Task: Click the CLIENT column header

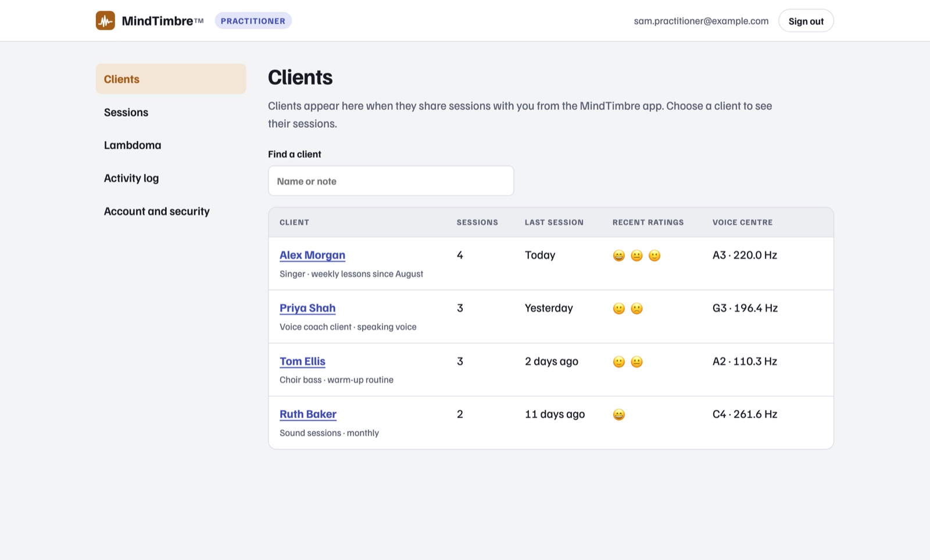Action: (x=294, y=222)
